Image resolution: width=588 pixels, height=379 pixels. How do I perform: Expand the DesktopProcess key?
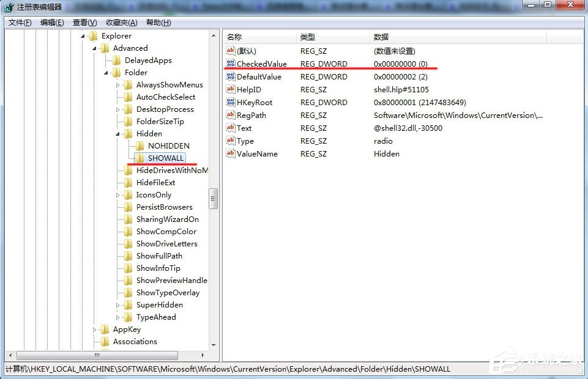tap(117, 109)
